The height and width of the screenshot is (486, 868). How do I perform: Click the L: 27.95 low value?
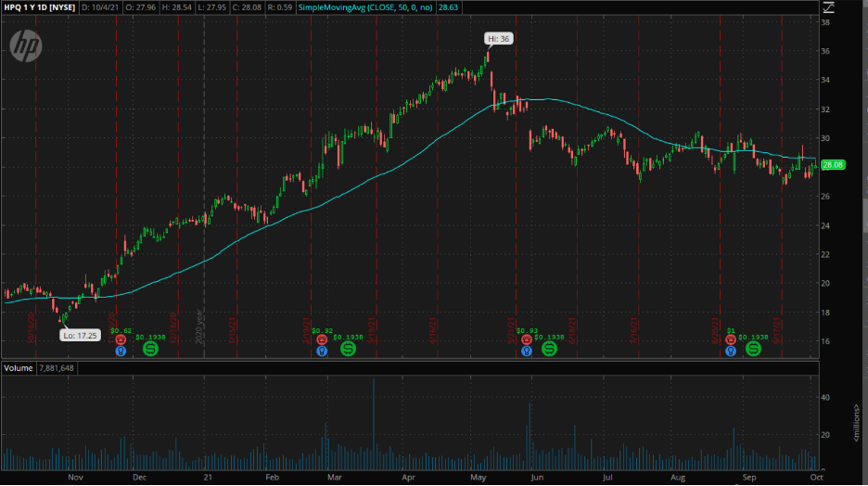tap(212, 7)
